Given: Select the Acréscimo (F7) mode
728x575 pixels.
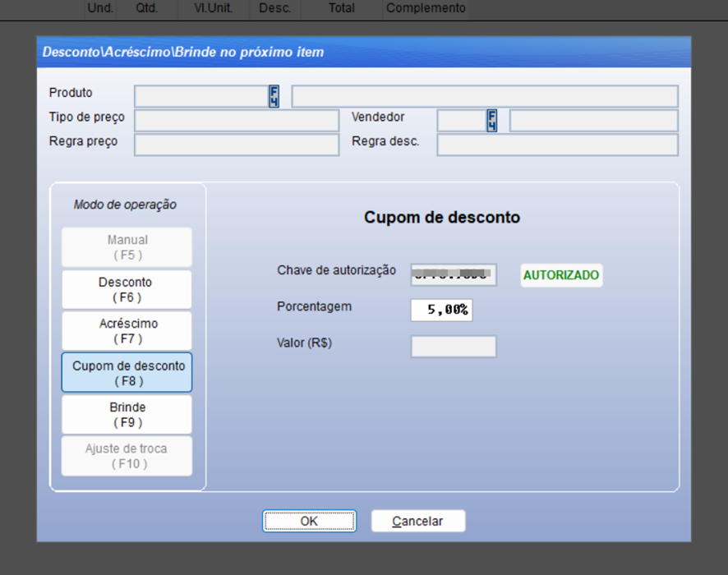Looking at the screenshot, I should [126, 330].
